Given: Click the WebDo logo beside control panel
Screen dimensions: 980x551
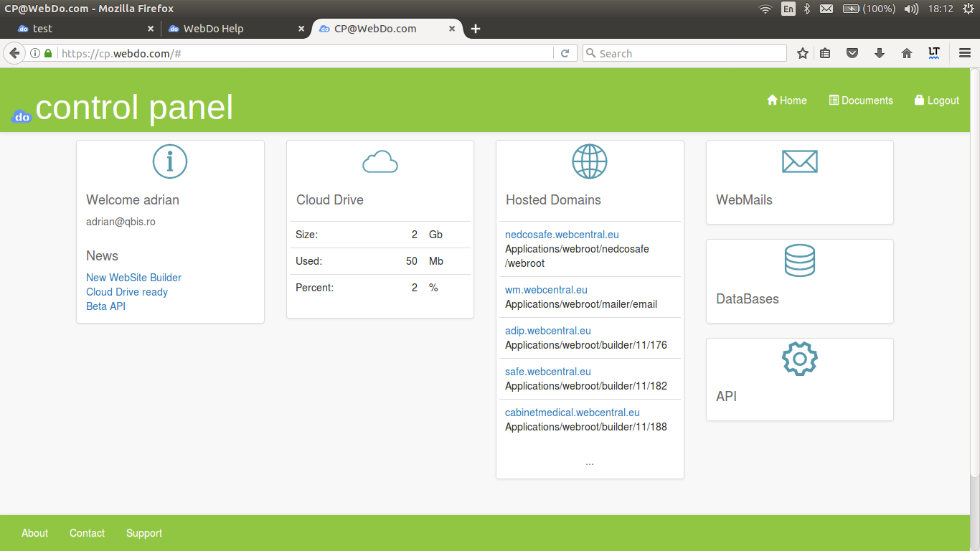Looking at the screenshot, I should [22, 116].
